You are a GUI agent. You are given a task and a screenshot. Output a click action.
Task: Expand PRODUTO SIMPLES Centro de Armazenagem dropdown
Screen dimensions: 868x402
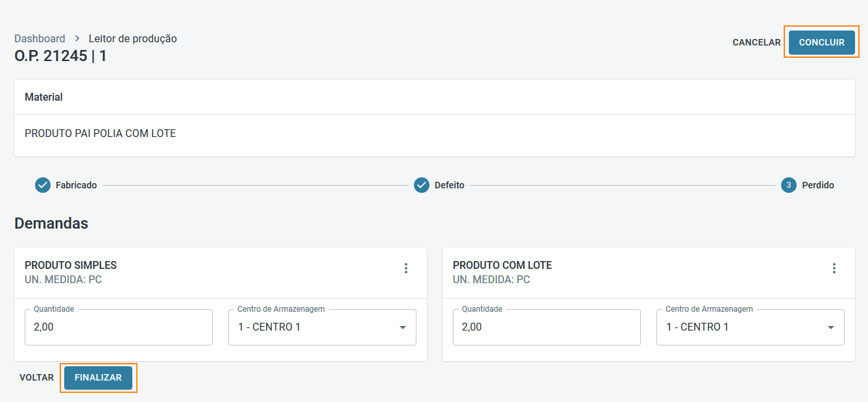click(402, 327)
